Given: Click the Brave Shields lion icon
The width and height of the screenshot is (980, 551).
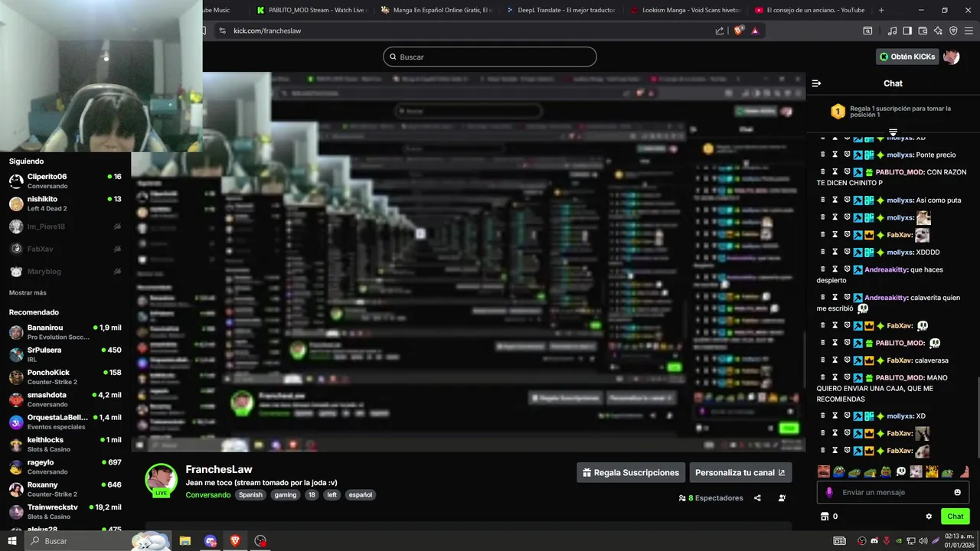Looking at the screenshot, I should [738, 31].
